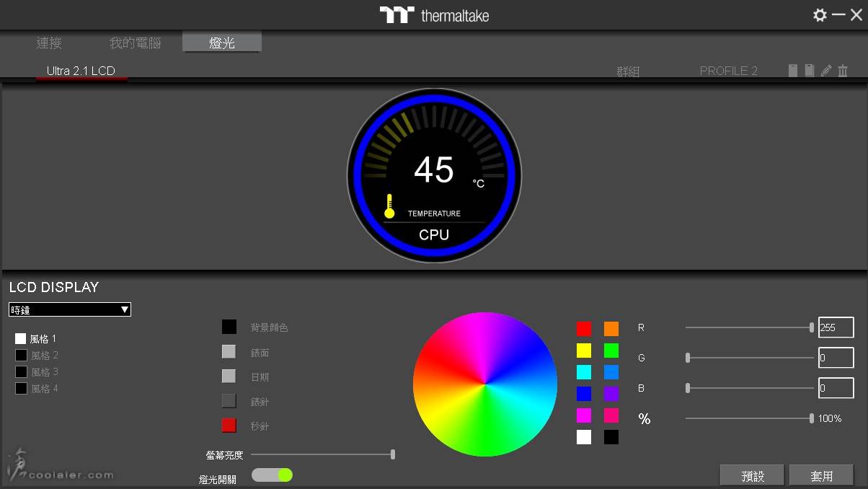The image size is (868, 489).
Task: Pick the orange preset color swatch
Action: point(611,329)
